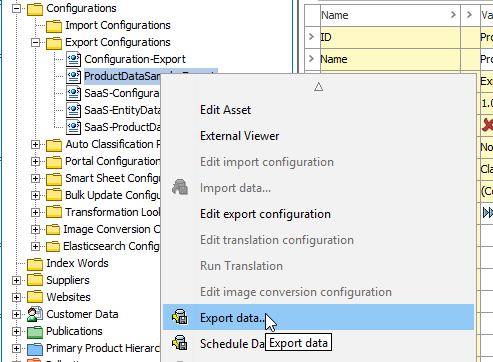This screenshot has width=493, height=362.
Task: Expand the ID row arrow
Action: coord(311,37)
